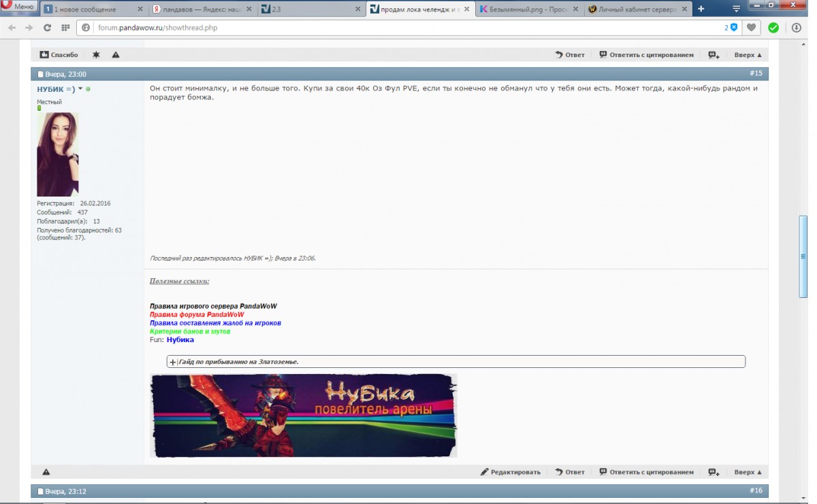Open the Opera Меню button
The image size is (817, 504).
point(18,6)
